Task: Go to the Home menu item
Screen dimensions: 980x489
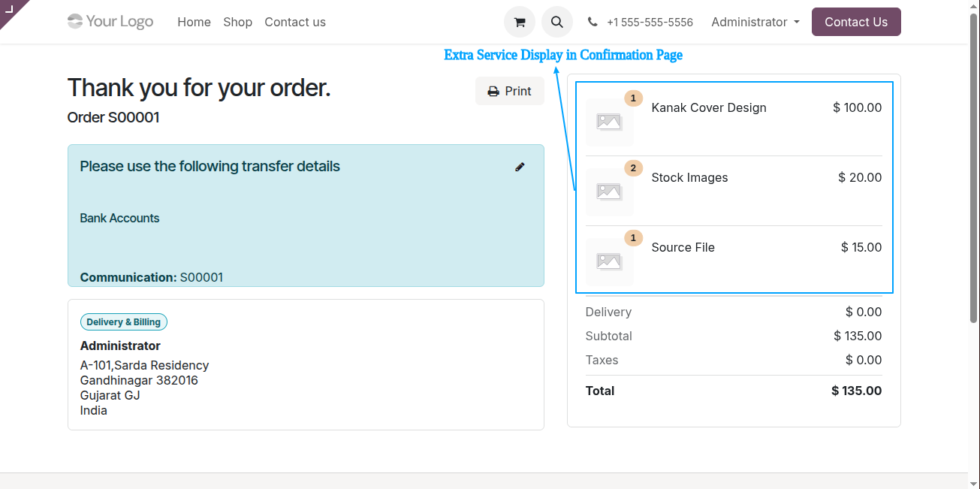Action: click(x=194, y=22)
